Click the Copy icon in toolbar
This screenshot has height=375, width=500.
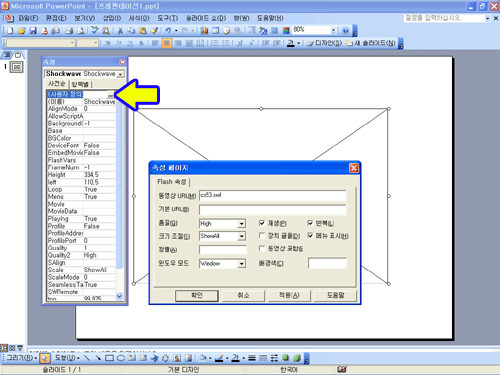pyautogui.click(x=131, y=31)
